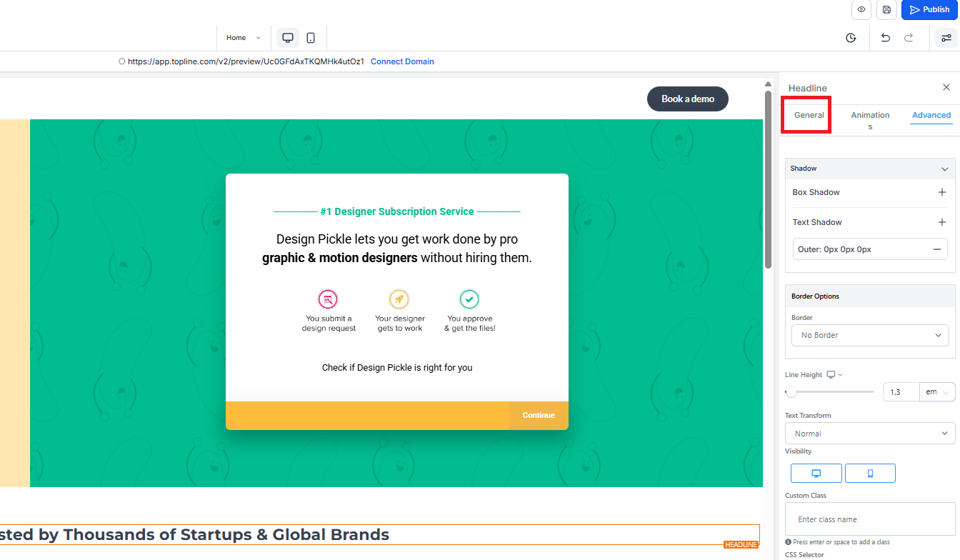Click the Book a demo button
960x560 pixels.
point(688,99)
